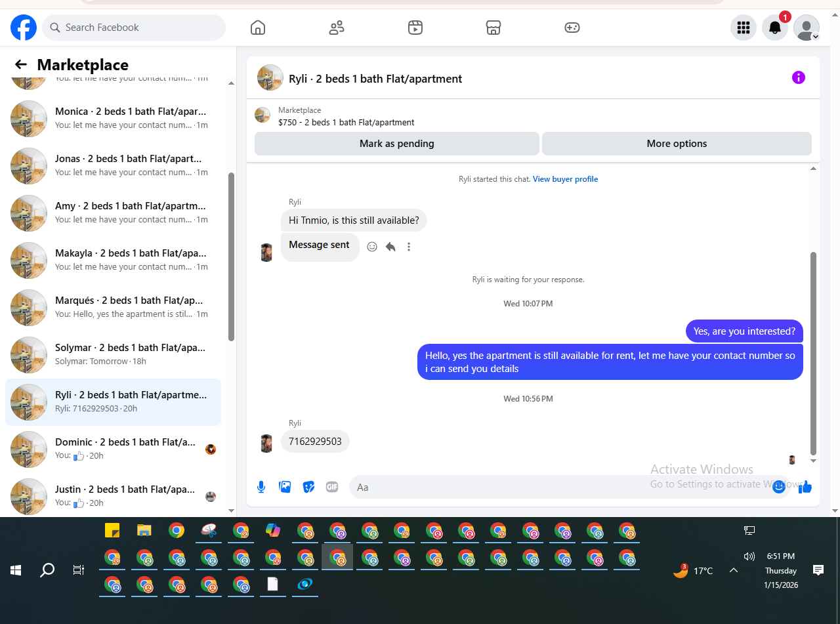Open the GIF picker
This screenshot has width=840, height=624.
pyautogui.click(x=332, y=487)
